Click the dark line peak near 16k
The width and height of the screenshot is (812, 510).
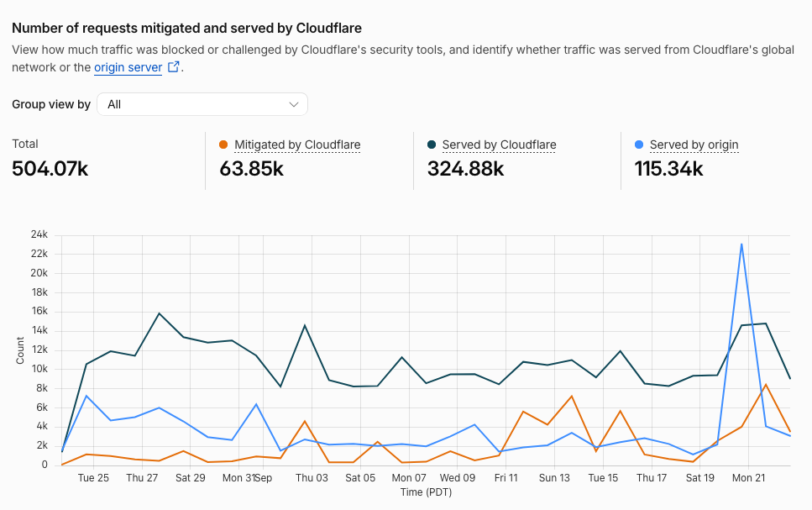[x=159, y=313]
